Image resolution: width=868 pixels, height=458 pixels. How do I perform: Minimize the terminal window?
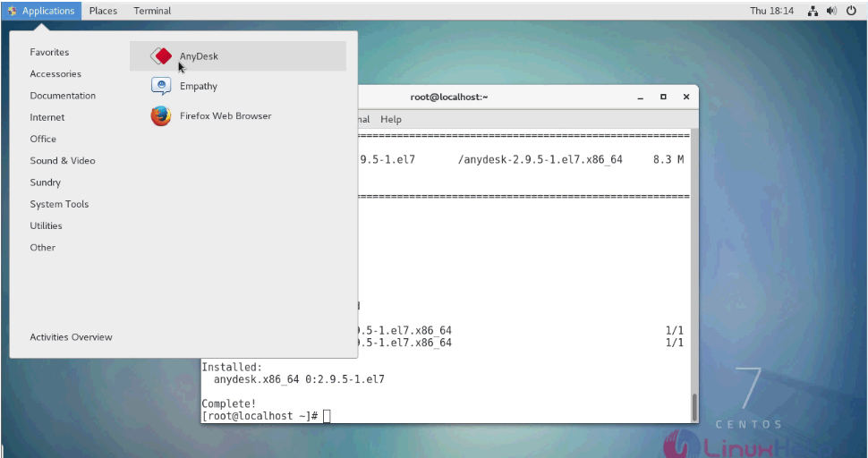click(x=641, y=97)
